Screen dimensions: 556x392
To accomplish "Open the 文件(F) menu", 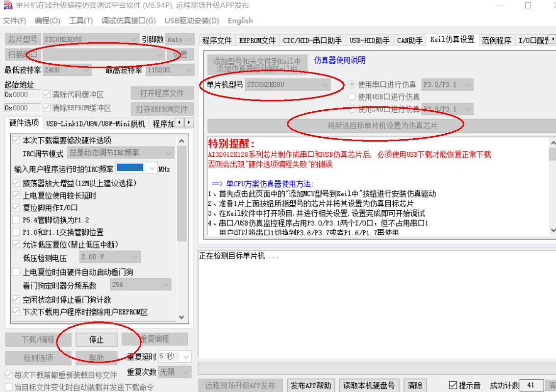I will (14, 21).
